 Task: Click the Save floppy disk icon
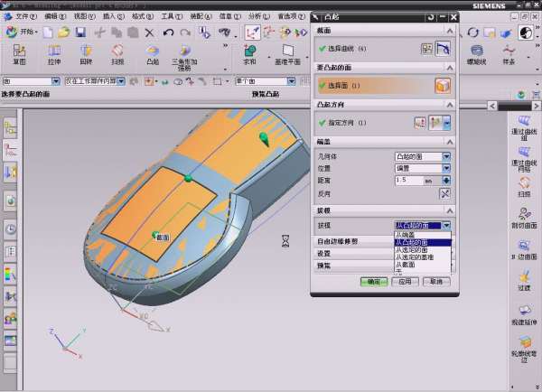[x=79, y=33]
